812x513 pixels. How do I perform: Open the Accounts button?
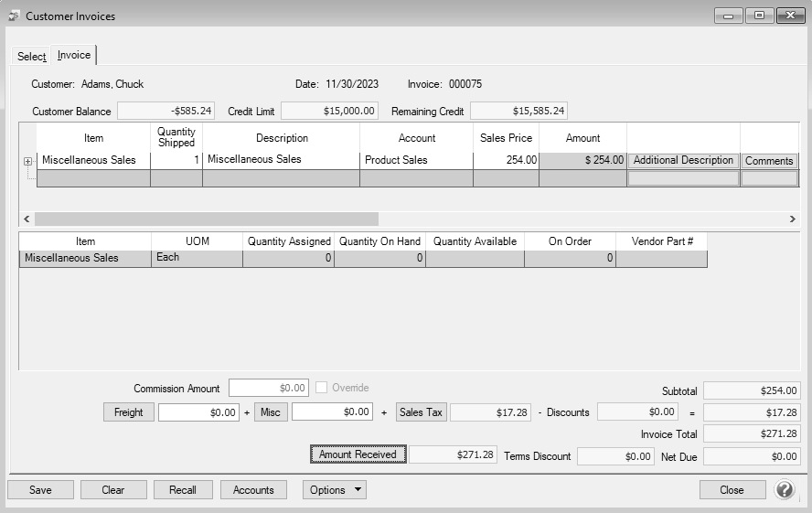coord(253,490)
